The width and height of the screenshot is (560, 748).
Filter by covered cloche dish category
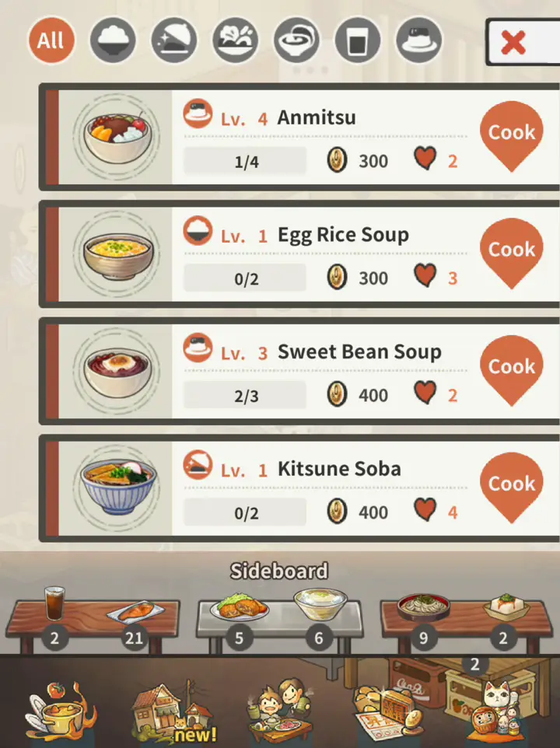click(x=173, y=40)
